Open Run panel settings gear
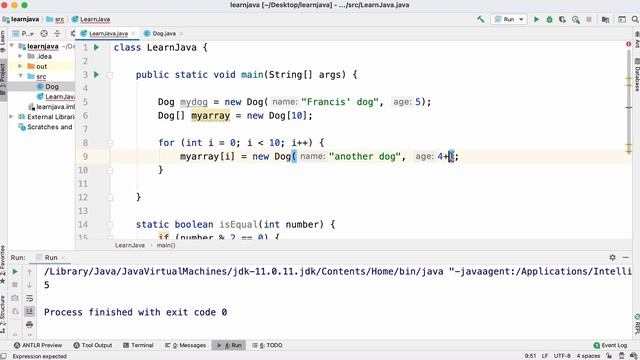Screen dimensions: 640x360 pyautogui.click(x=612, y=257)
